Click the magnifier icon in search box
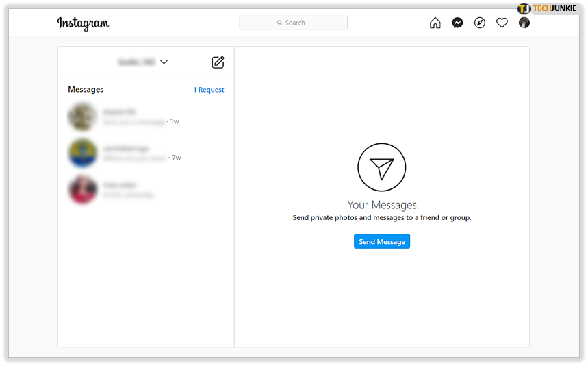Viewport: 588px width, 366px height. click(279, 23)
